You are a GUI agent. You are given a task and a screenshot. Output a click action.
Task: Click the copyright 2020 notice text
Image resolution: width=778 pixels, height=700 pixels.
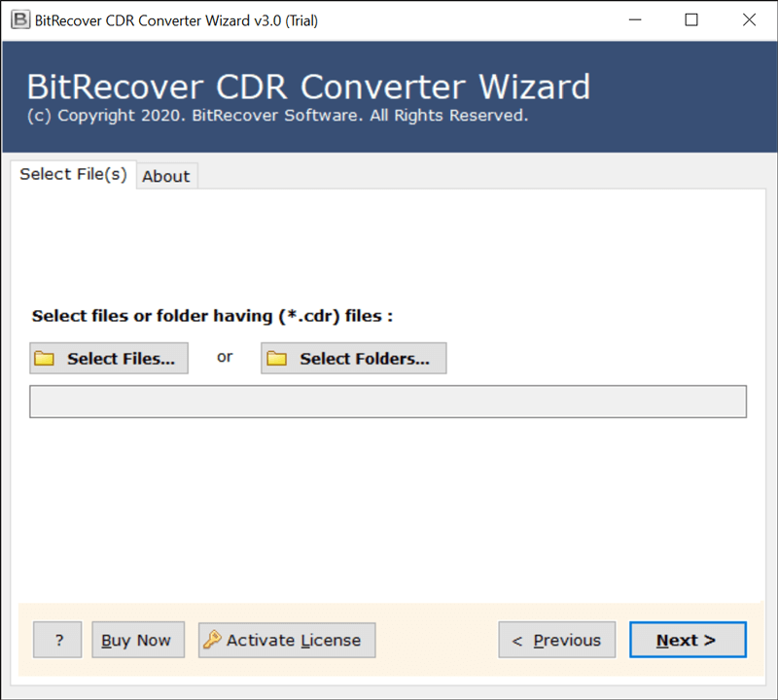click(x=277, y=116)
